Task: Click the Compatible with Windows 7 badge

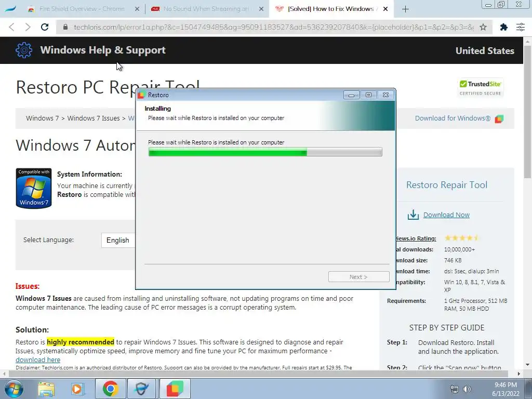Action: pos(34,188)
